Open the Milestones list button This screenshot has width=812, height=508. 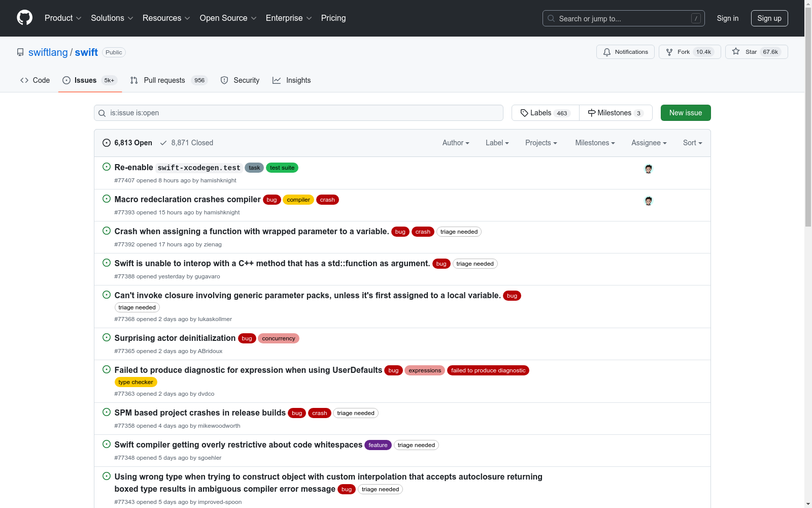(616, 113)
